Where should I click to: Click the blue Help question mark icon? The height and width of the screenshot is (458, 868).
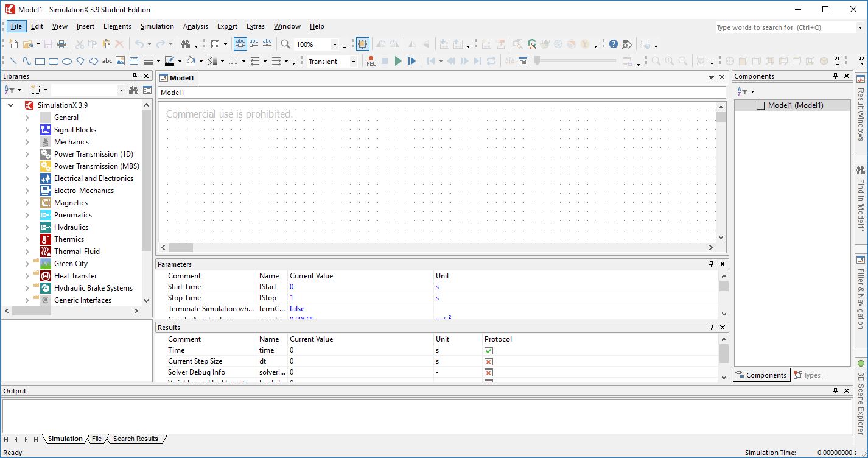point(614,44)
